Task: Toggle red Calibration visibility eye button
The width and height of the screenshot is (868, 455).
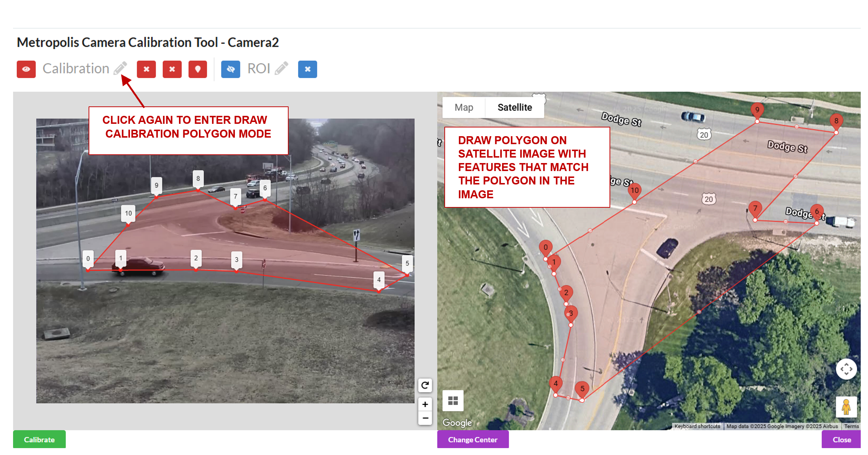Action: [26, 69]
